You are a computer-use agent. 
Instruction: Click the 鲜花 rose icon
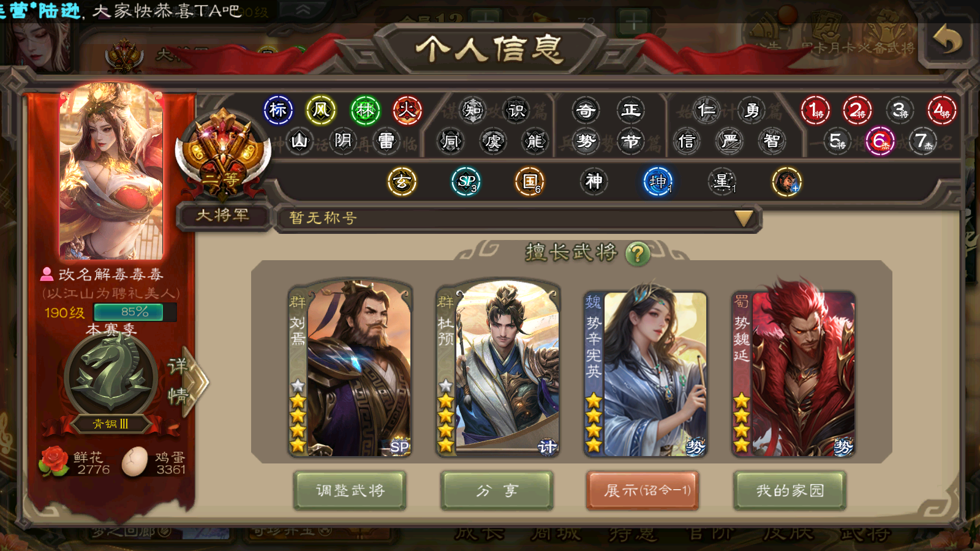54,462
